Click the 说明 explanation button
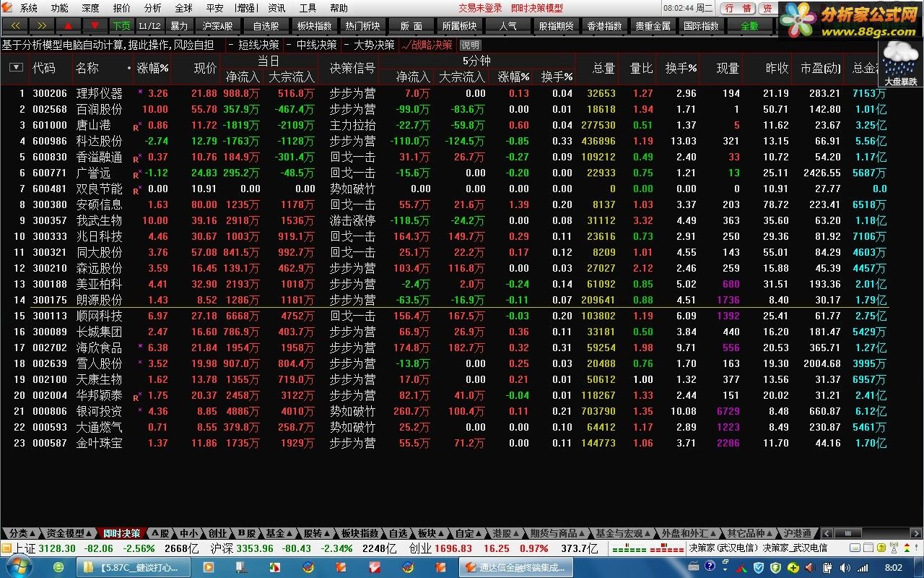Image resolution: width=924 pixels, height=578 pixels. pos(470,45)
